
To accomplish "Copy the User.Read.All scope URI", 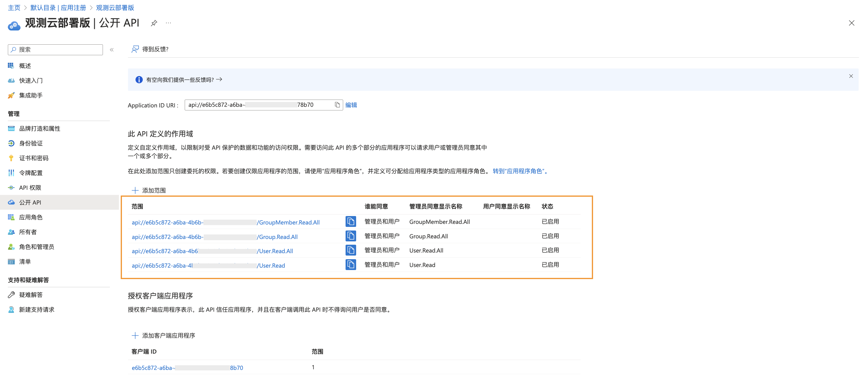I will pos(350,250).
